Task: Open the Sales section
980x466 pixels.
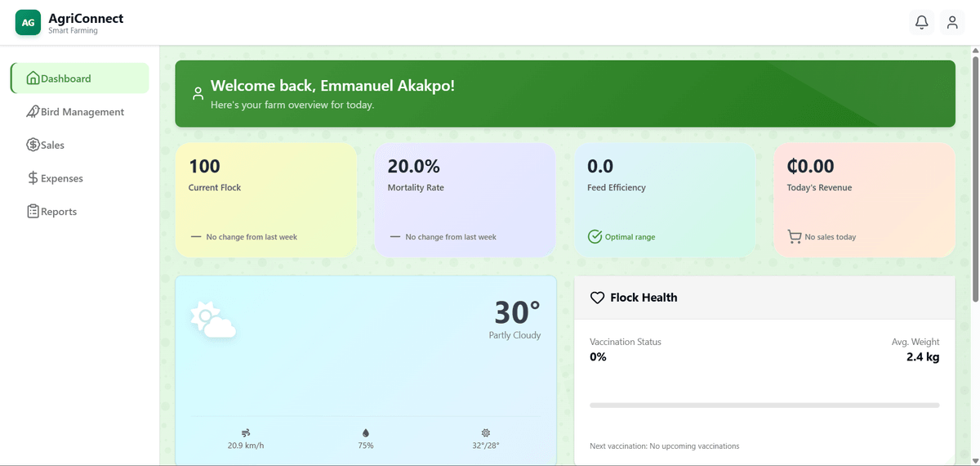Action: click(52, 145)
